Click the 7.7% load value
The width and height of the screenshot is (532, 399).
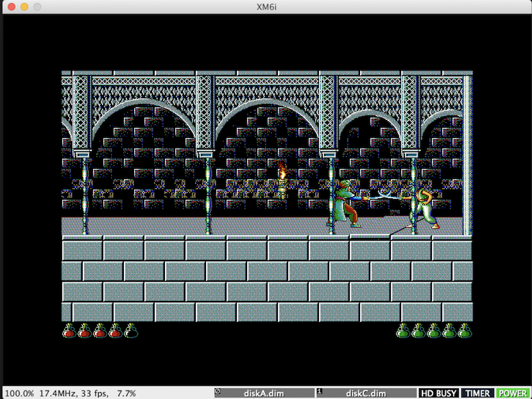(126, 394)
